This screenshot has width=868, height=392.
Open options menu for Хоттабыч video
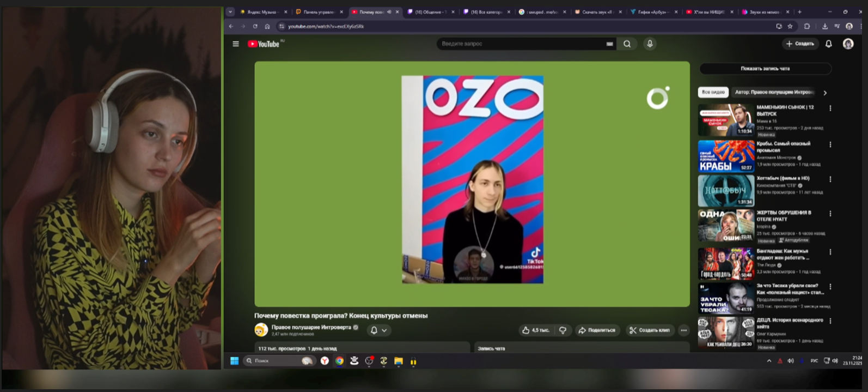point(830,179)
